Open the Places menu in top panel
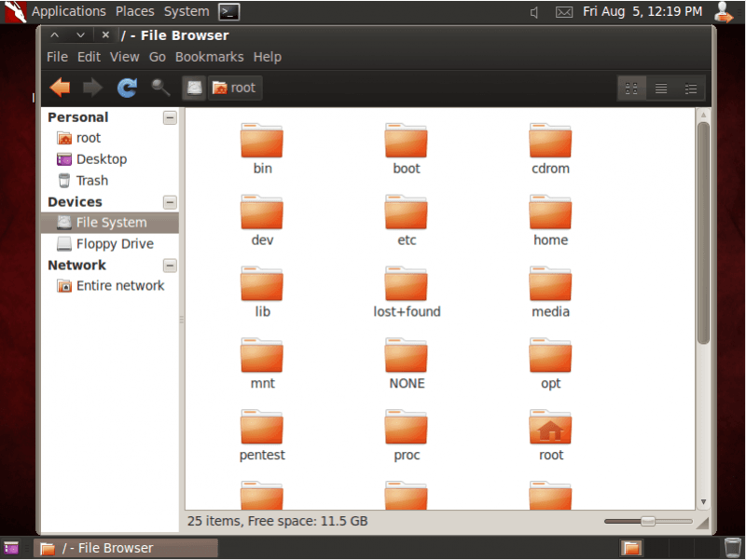This screenshot has width=746, height=560. click(x=135, y=11)
